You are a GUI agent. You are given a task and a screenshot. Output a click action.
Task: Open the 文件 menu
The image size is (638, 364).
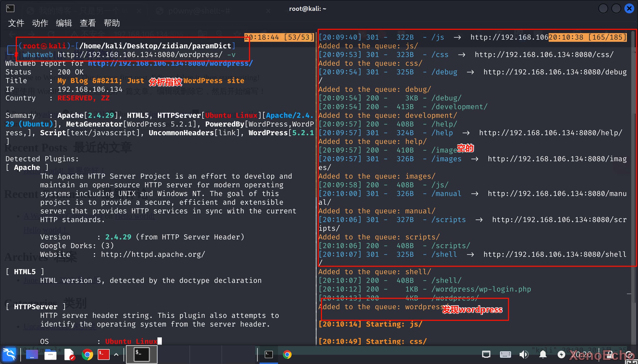16,23
